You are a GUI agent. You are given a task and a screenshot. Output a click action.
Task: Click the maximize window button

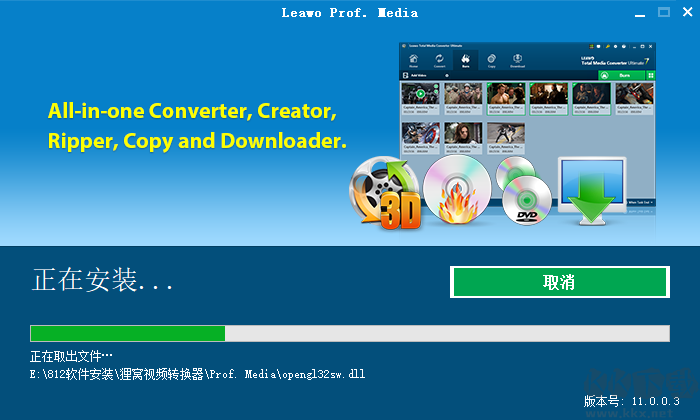664,12
